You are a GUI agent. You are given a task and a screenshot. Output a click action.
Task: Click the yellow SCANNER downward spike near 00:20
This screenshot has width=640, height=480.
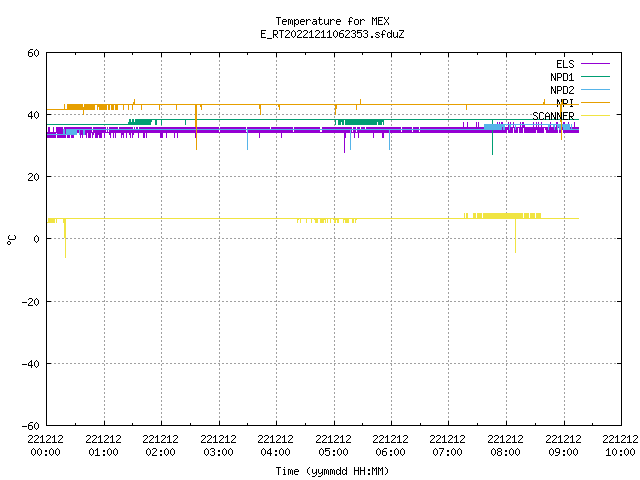[65, 239]
